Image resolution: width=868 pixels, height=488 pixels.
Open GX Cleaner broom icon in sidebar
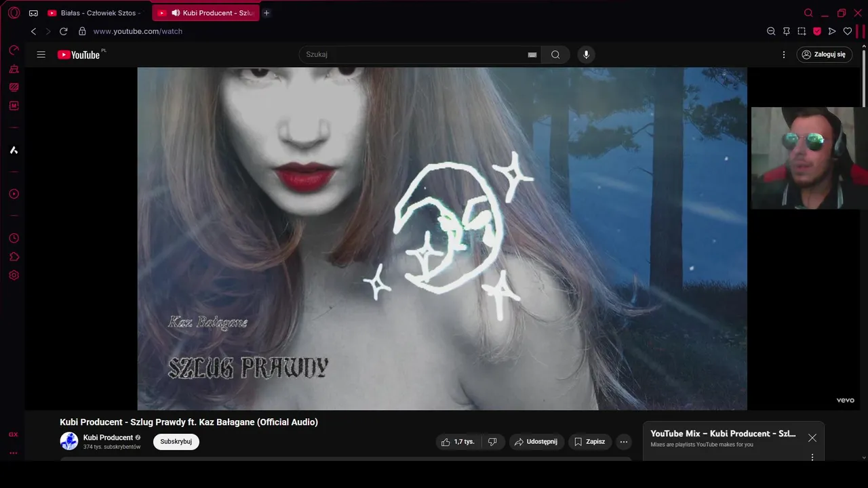click(14, 69)
